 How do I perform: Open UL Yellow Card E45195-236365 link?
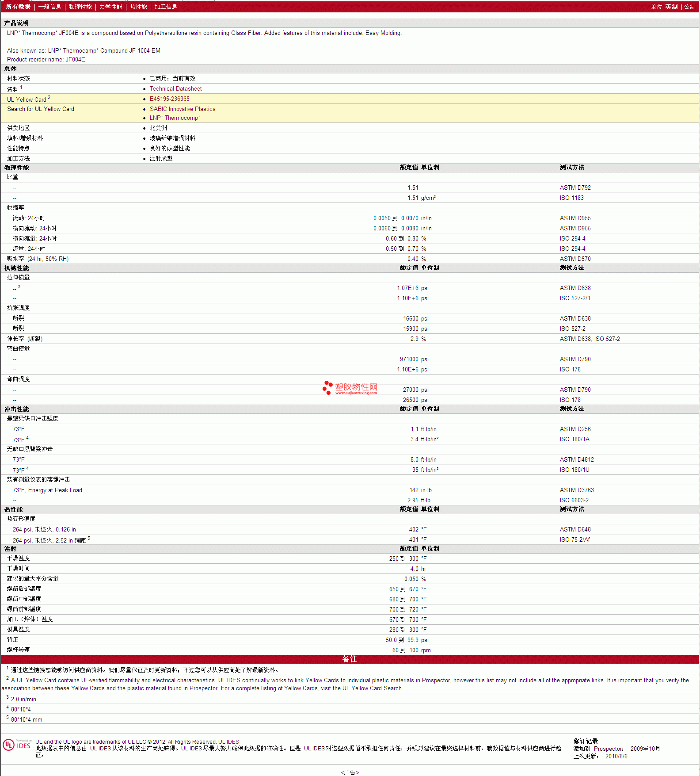pyautogui.click(x=169, y=99)
